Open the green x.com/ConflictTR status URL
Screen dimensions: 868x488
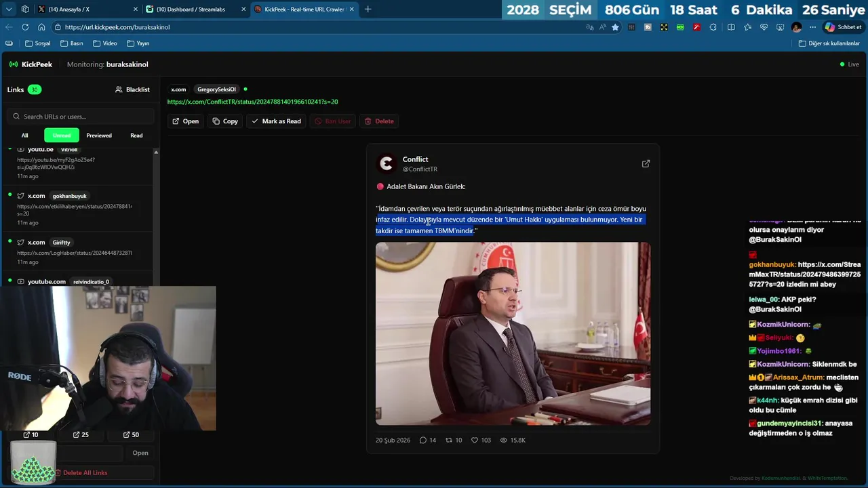tap(252, 102)
